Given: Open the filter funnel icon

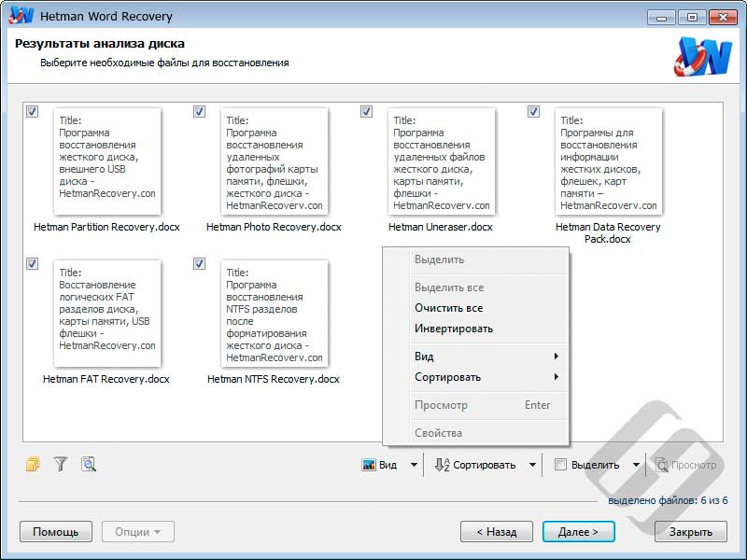Looking at the screenshot, I should pyautogui.click(x=61, y=464).
